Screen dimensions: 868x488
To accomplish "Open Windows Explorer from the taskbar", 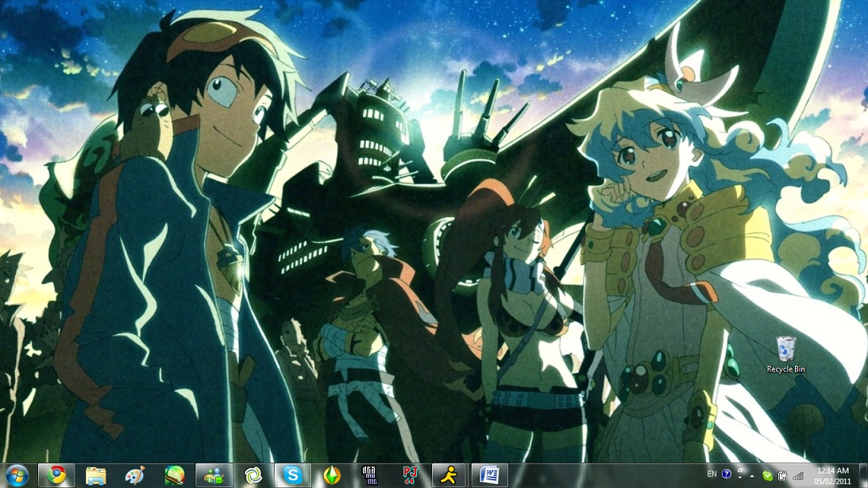I will click(96, 475).
